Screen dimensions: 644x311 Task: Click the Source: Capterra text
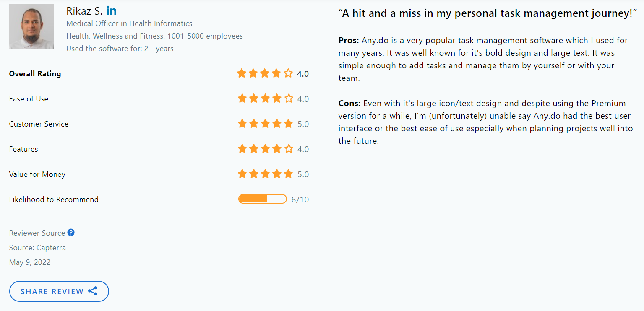tap(37, 248)
